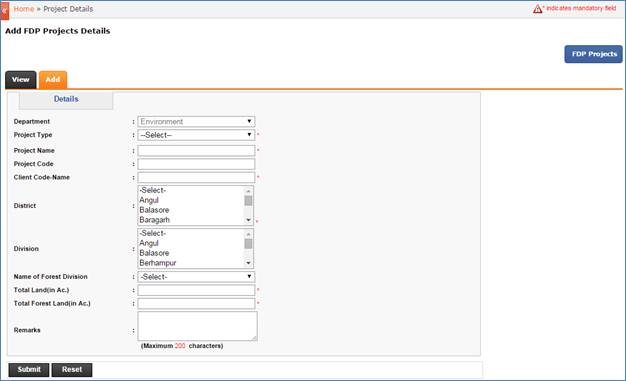Screen dimensions: 626x381
Task: Select Baragarh in the District list
Action: coord(155,220)
